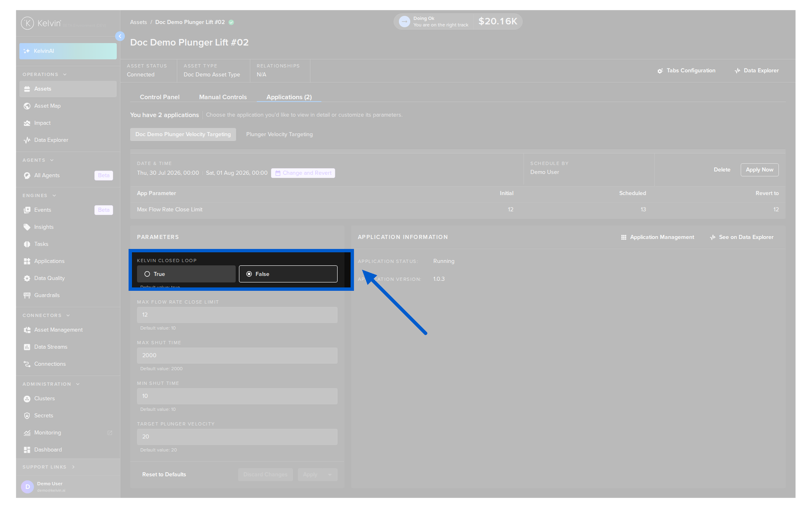Open Dashboard page
Image resolution: width=812 pixels, height=508 pixels.
click(68, 450)
